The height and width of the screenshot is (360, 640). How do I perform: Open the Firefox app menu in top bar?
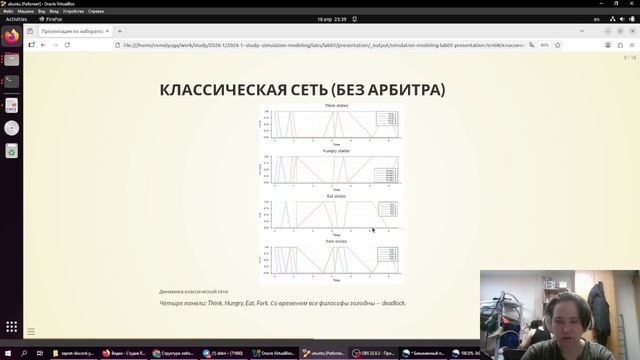click(x=51, y=19)
